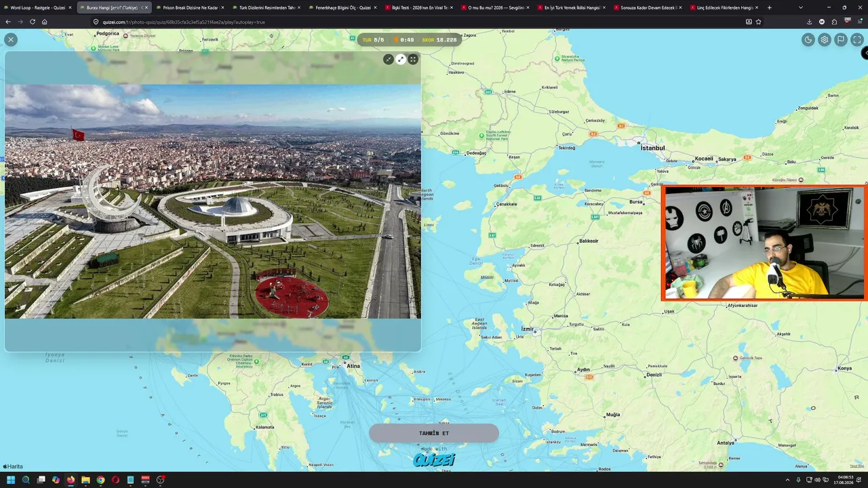
Task: Click the quizei.com address bar
Action: [x=427, y=22]
